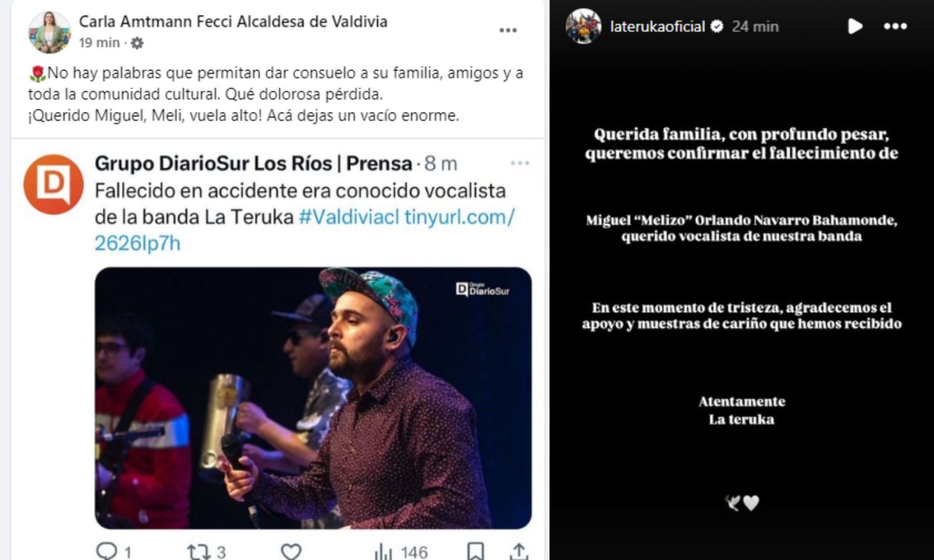
Task: Click the DiarioSur orange logo avatar
Action: pyautogui.click(x=54, y=184)
